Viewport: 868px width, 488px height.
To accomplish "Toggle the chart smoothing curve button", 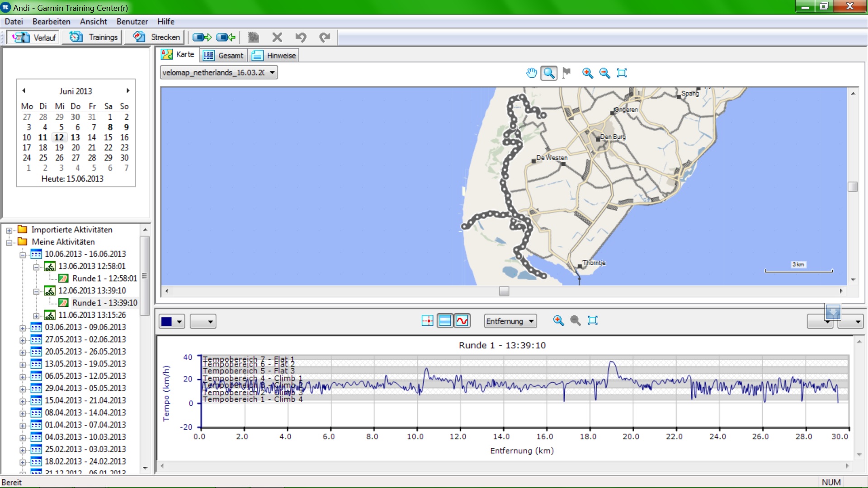I will pyautogui.click(x=462, y=321).
